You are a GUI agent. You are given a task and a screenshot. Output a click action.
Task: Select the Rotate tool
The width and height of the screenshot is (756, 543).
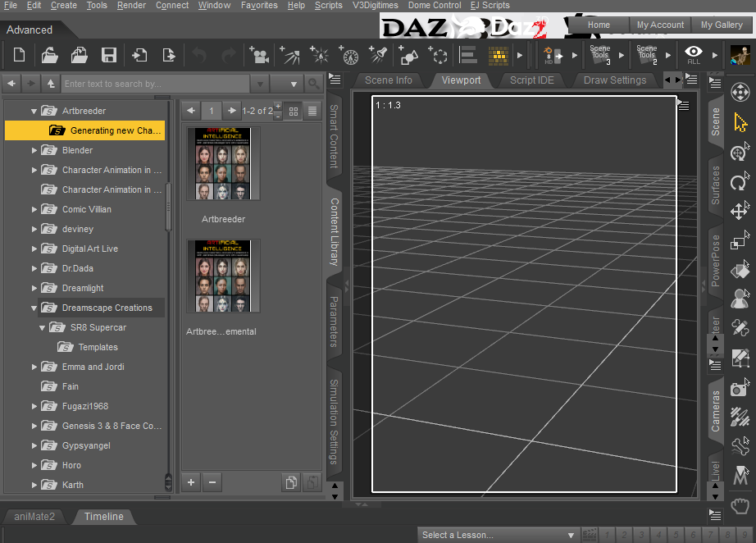tap(740, 182)
